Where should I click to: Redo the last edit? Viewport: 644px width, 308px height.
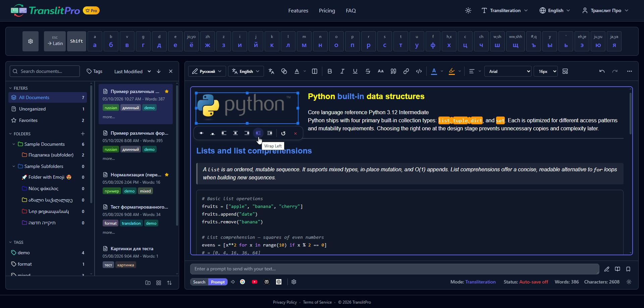614,71
